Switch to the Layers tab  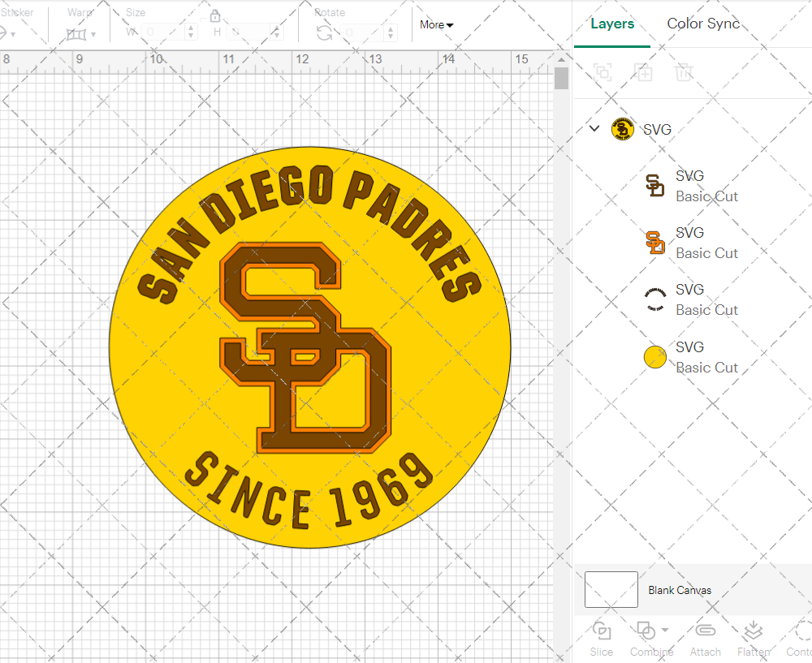point(612,24)
